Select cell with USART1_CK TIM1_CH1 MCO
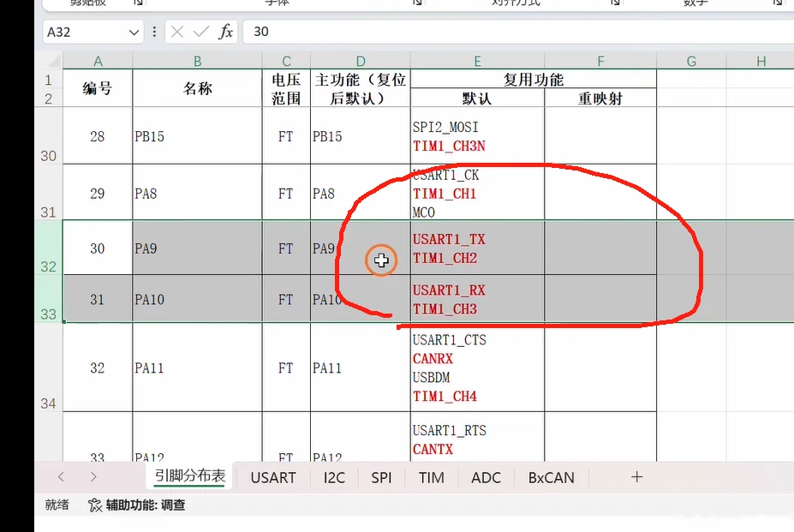 click(478, 193)
